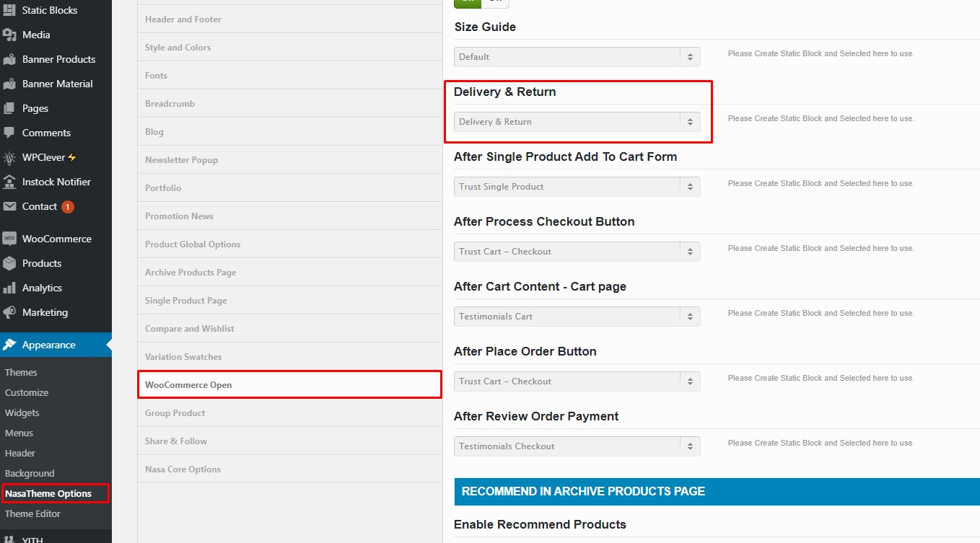Open the Trust Single Product dropdown
The width and height of the screenshot is (980, 543).
[x=577, y=187]
